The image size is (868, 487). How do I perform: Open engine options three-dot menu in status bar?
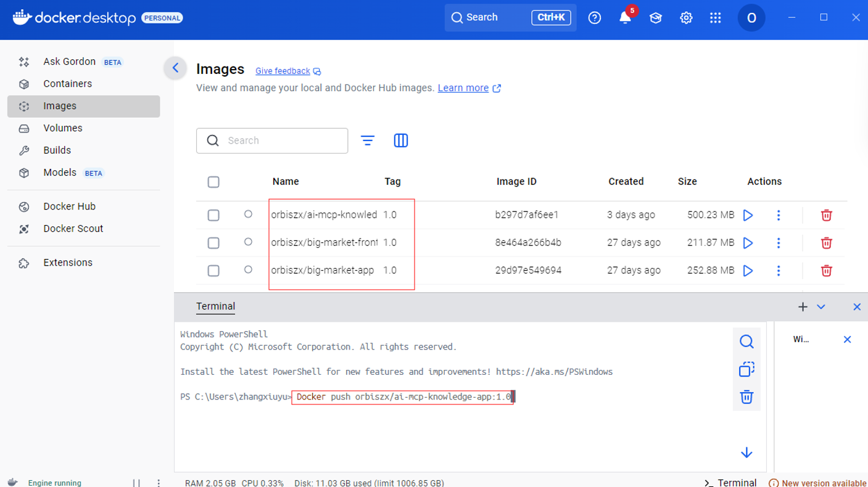159,483
